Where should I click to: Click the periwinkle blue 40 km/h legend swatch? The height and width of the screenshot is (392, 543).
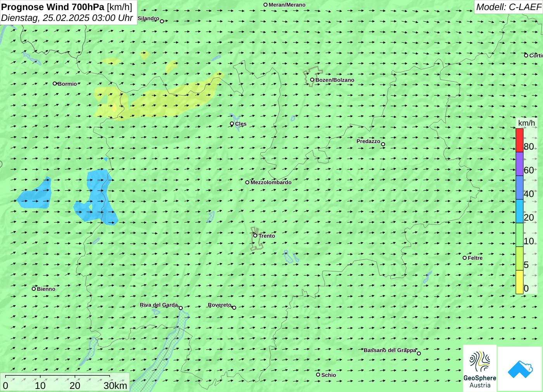click(x=519, y=188)
